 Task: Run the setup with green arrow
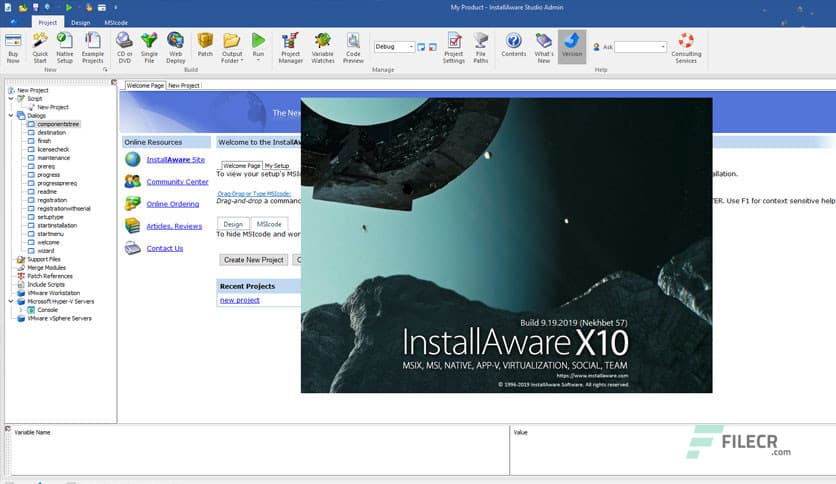point(259,41)
